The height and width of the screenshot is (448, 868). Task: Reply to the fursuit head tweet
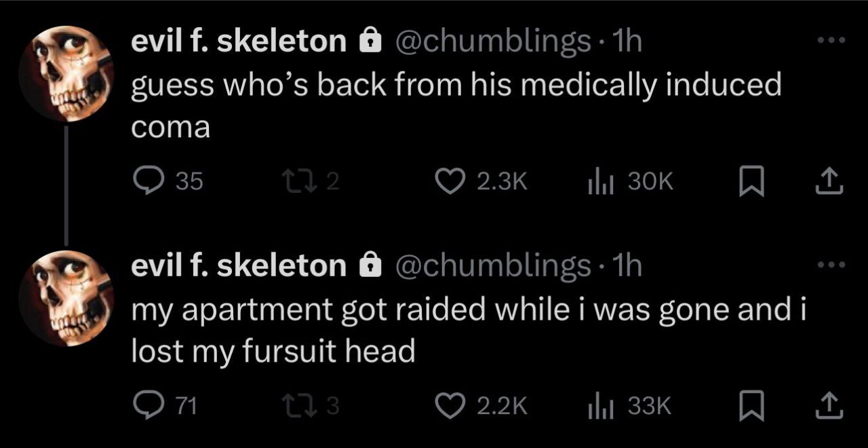pyautogui.click(x=146, y=405)
